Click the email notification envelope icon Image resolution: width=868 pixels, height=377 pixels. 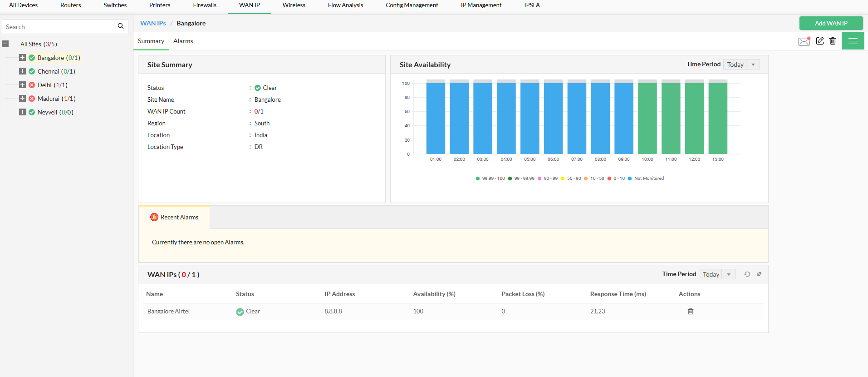click(804, 41)
